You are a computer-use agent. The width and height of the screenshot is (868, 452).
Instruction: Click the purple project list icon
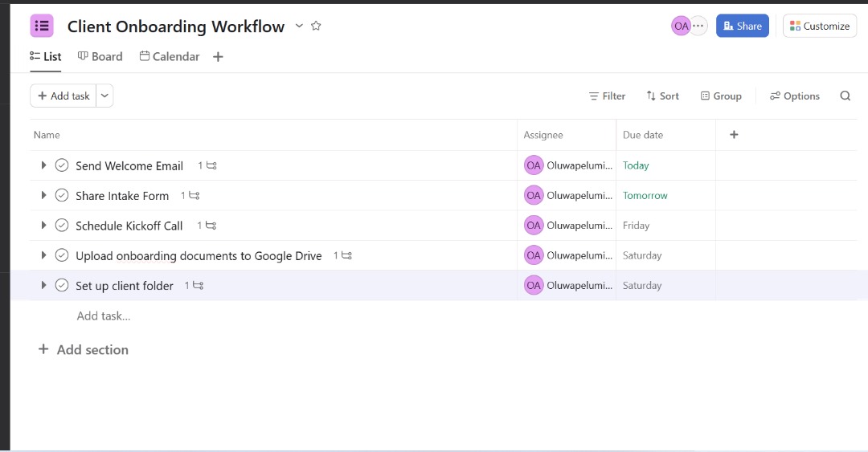[42, 26]
